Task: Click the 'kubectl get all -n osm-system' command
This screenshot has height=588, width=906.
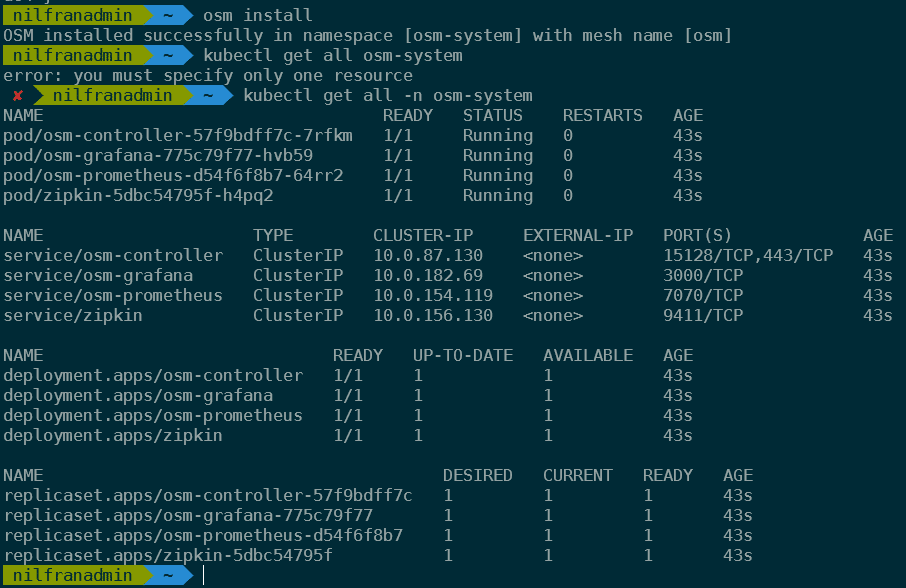Action: pos(388,96)
